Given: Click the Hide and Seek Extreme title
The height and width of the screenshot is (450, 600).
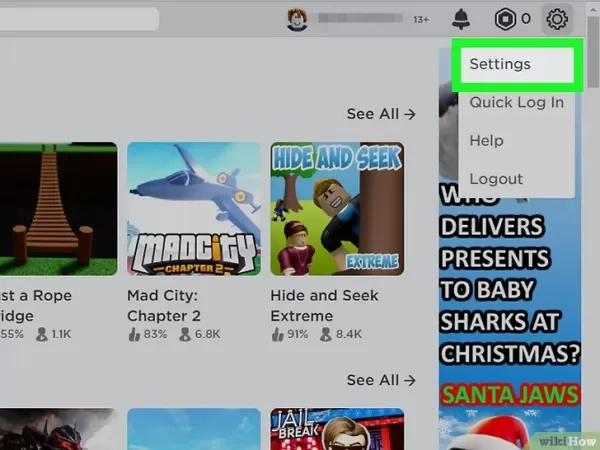Looking at the screenshot, I should click(324, 306).
